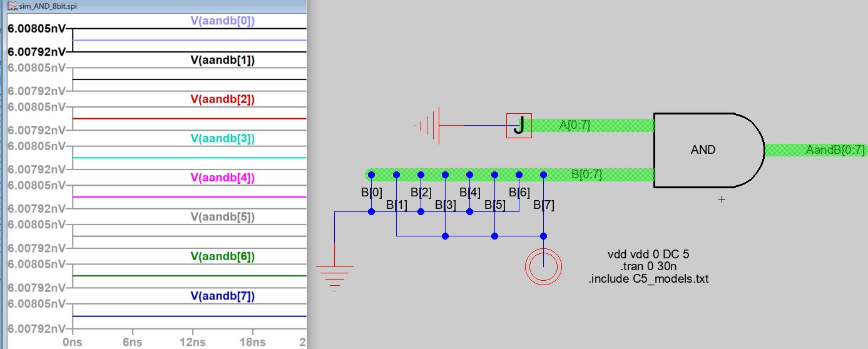Select the B[0:7] bus label
Screen dimensions: 868x349
(x=586, y=174)
